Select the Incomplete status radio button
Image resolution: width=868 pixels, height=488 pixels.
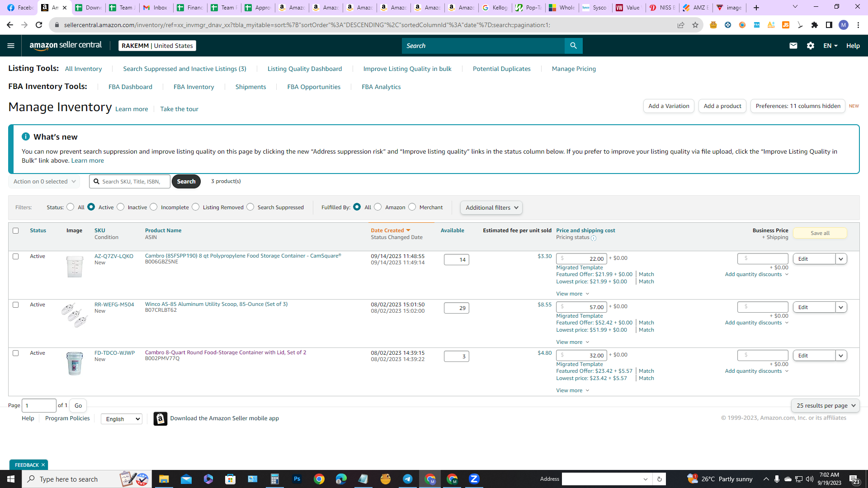coord(154,207)
